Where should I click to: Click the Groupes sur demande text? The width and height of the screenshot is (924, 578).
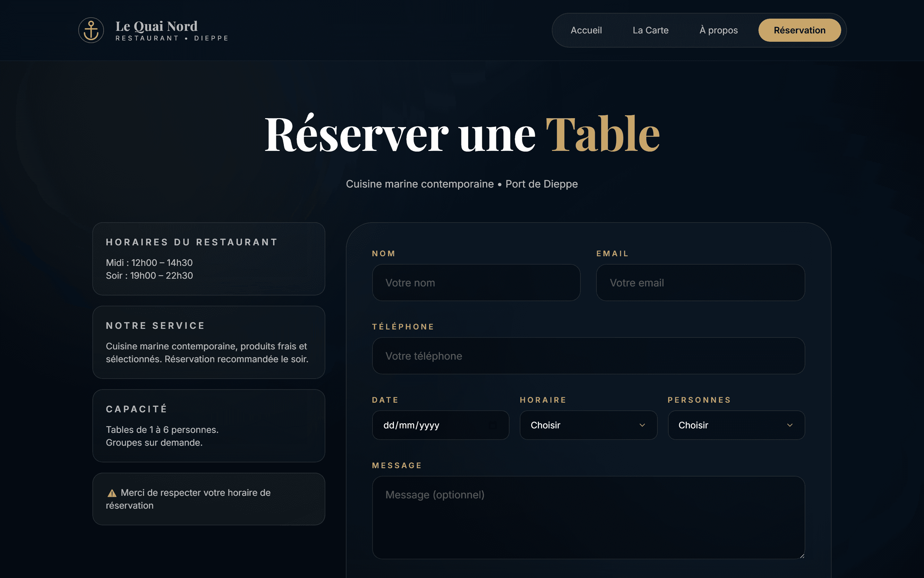pyautogui.click(x=154, y=443)
